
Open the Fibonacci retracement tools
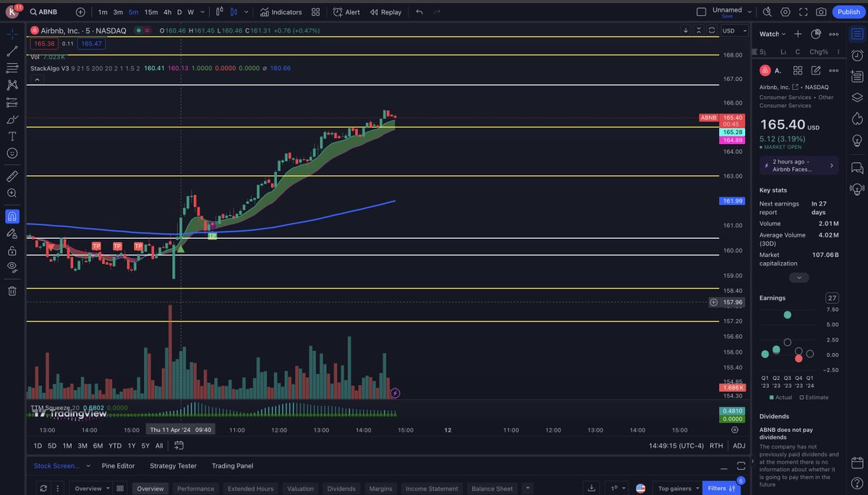[x=12, y=68]
